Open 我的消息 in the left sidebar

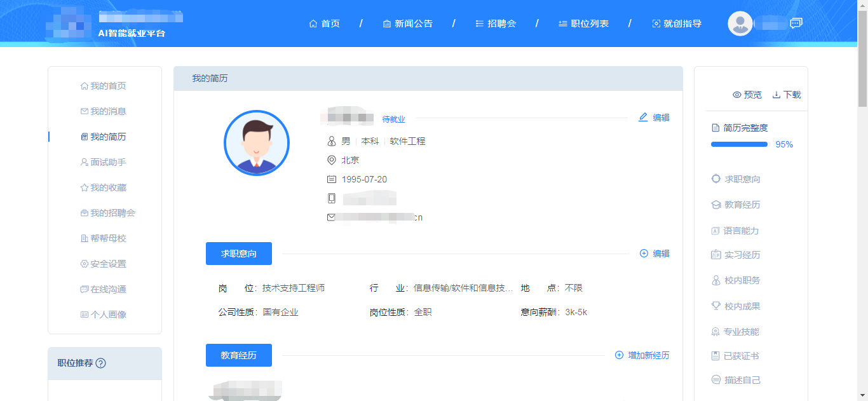pos(103,111)
